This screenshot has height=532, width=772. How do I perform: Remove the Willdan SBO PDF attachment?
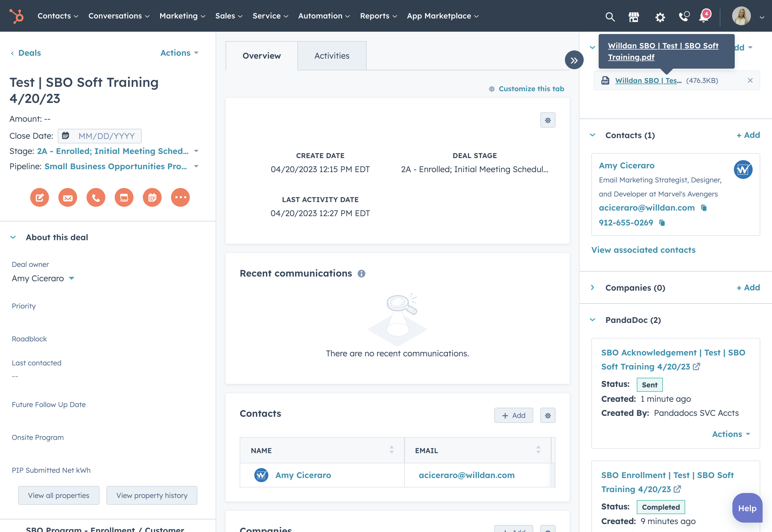click(750, 80)
